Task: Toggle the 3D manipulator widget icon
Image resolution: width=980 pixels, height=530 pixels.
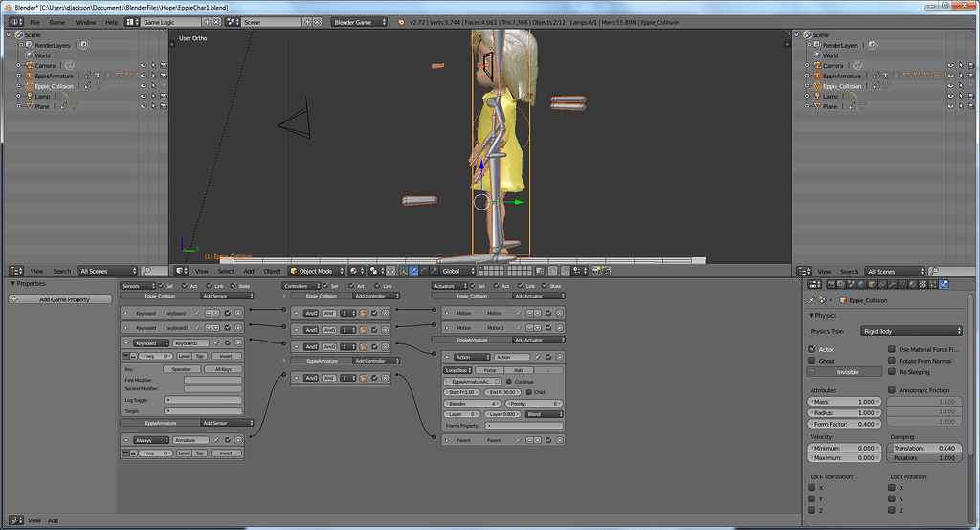Action: (x=404, y=271)
